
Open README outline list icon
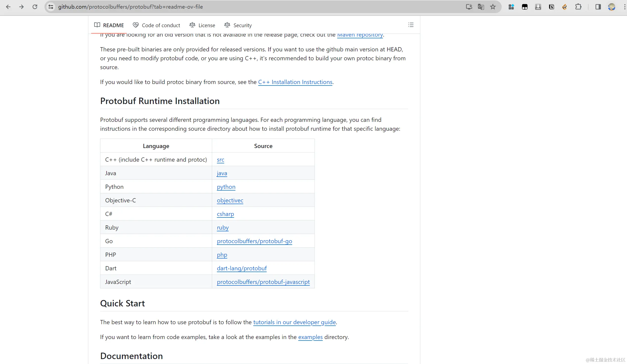411,25
